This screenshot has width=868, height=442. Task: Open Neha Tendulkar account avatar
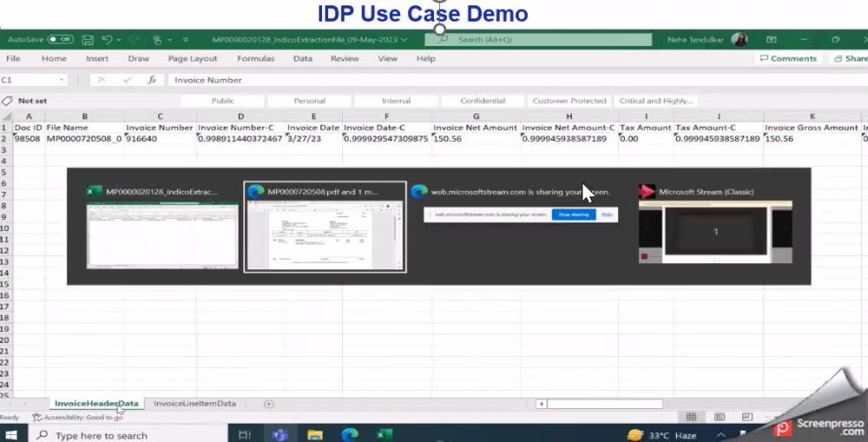click(739, 39)
